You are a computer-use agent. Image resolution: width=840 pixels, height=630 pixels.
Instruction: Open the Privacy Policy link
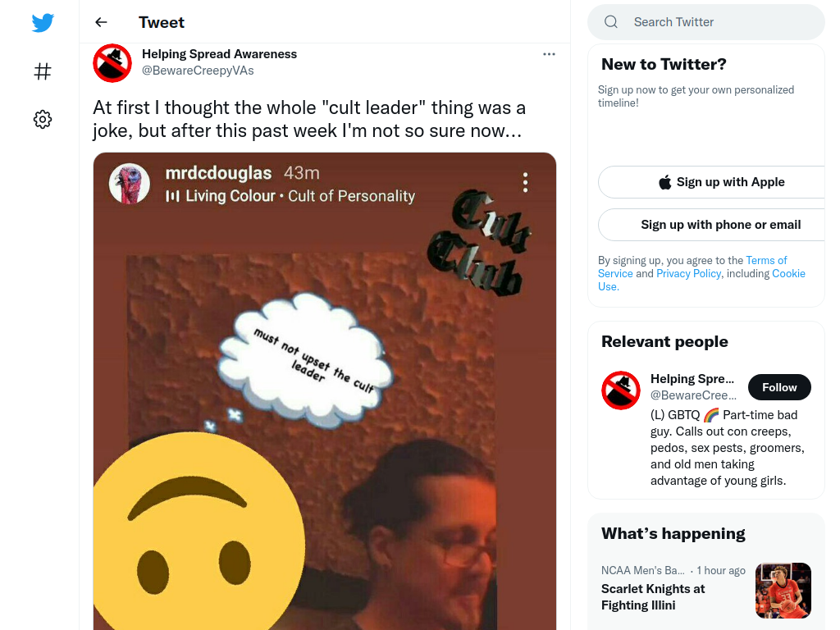tap(688, 274)
